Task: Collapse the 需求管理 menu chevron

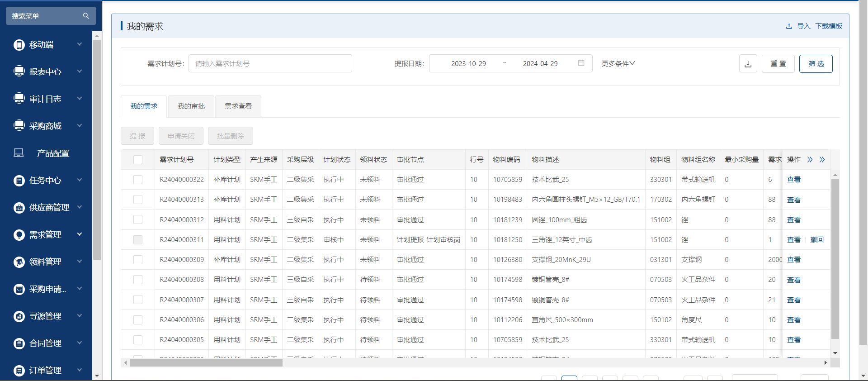Action: 80,234
